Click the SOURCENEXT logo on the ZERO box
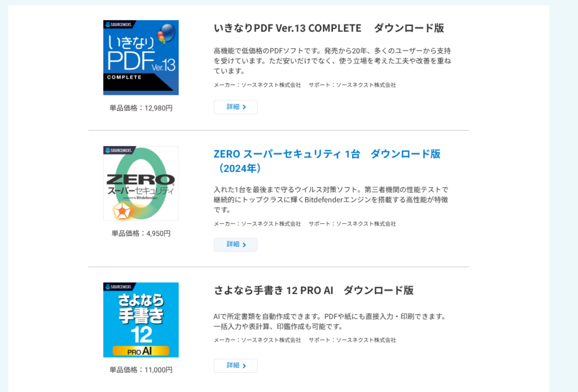This screenshot has height=392, width=578. click(x=119, y=151)
